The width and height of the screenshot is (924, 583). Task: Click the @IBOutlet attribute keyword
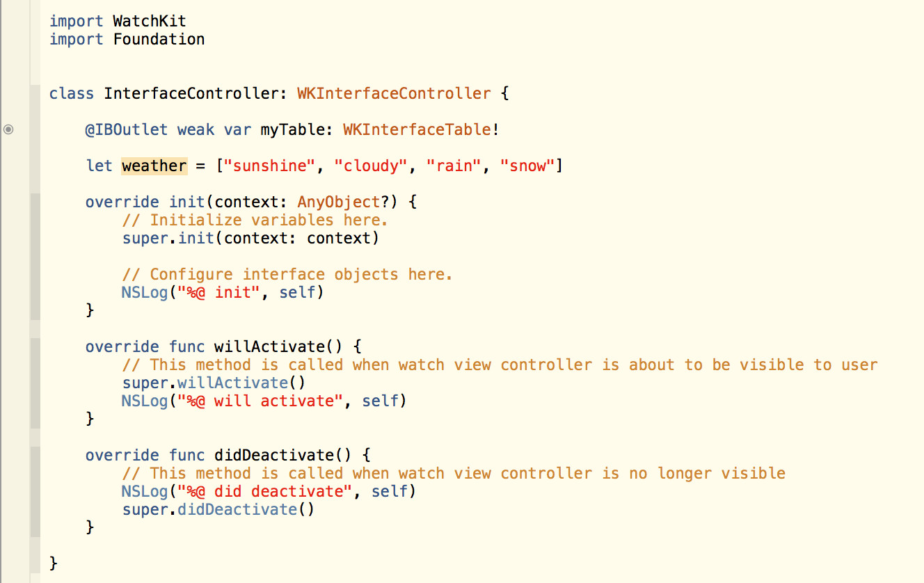pos(127,129)
